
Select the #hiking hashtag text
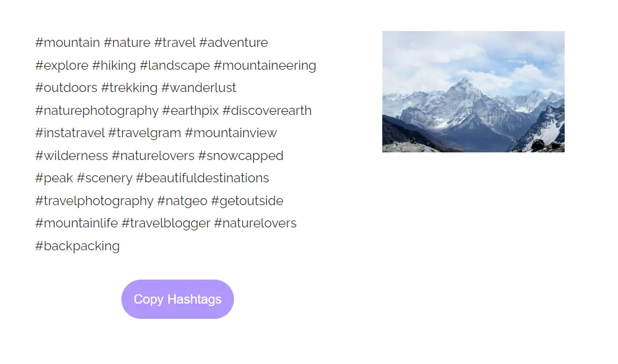pyautogui.click(x=116, y=65)
